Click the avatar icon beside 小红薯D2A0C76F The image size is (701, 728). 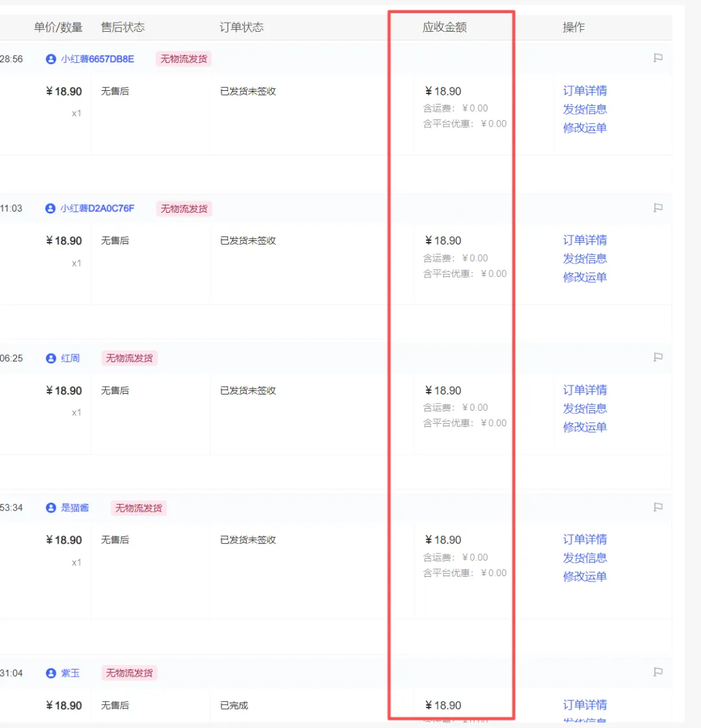[50, 208]
